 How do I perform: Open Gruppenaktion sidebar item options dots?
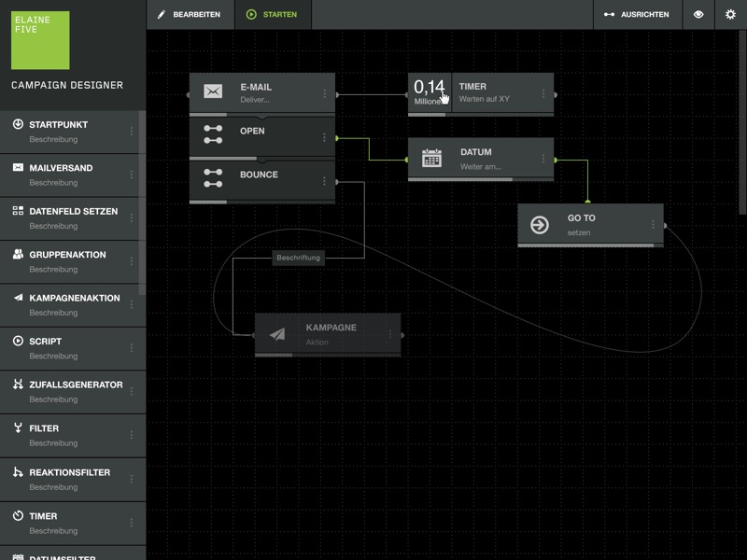(x=132, y=261)
